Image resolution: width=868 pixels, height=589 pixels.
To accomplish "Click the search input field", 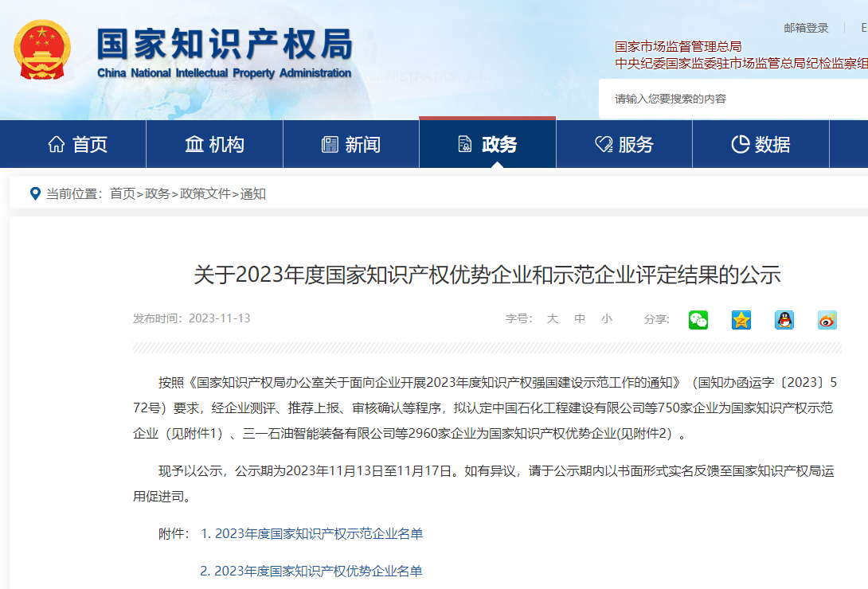I will click(733, 99).
